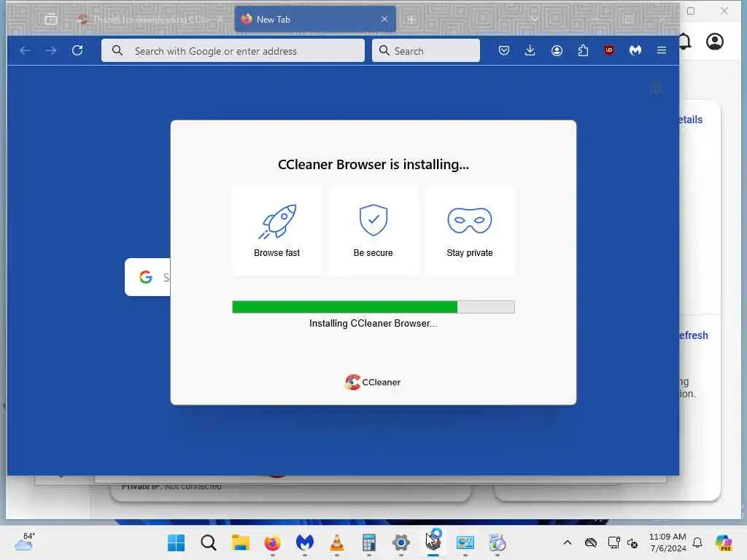Click the CCleaner logo at dialog bottom
747x560 pixels.
click(373, 382)
